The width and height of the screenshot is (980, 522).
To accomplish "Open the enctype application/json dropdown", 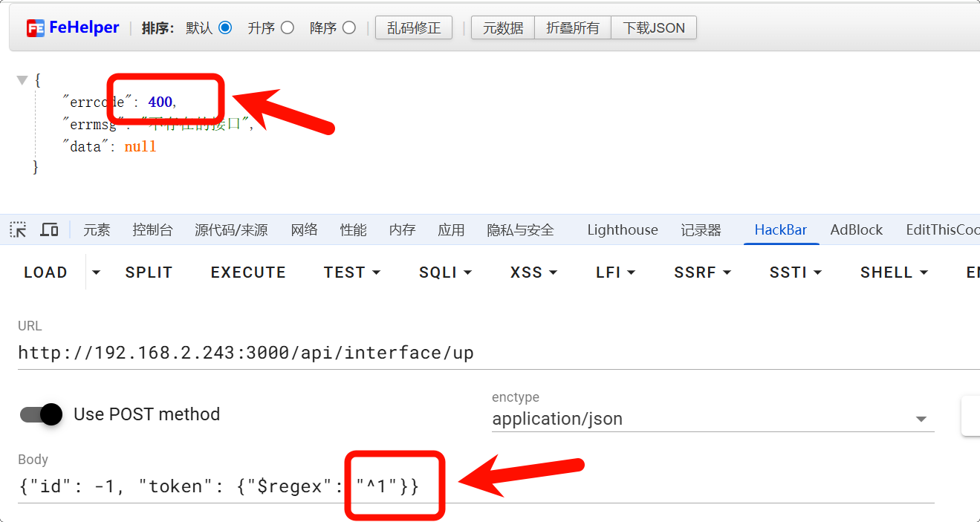I will coord(712,420).
